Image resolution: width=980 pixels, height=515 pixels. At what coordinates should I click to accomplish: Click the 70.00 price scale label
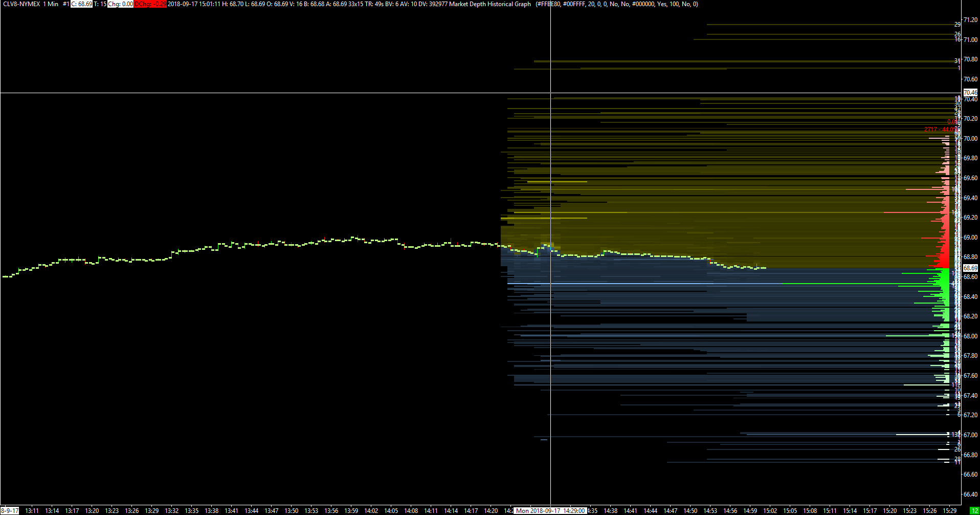(970, 139)
